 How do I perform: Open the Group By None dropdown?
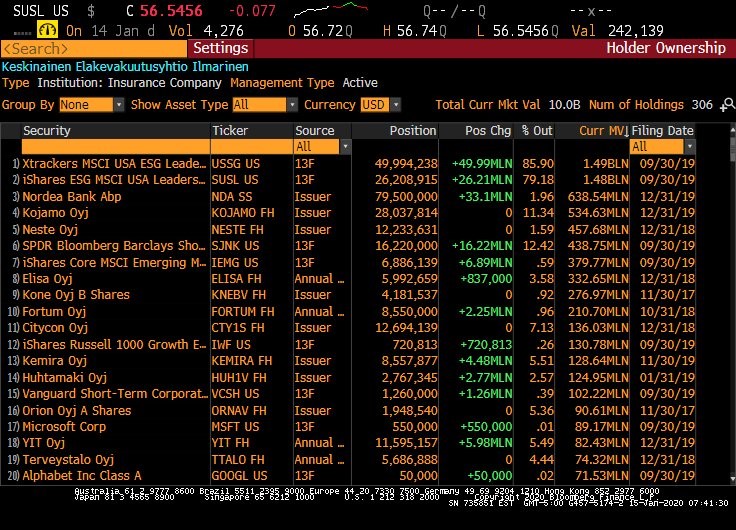(x=92, y=105)
